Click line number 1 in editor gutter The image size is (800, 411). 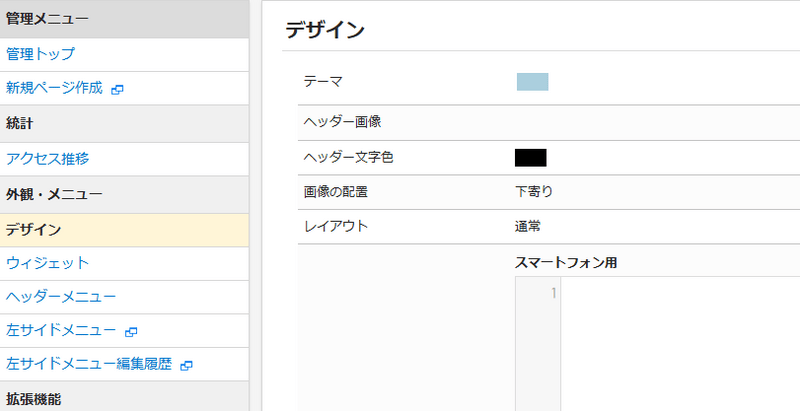tap(554, 293)
